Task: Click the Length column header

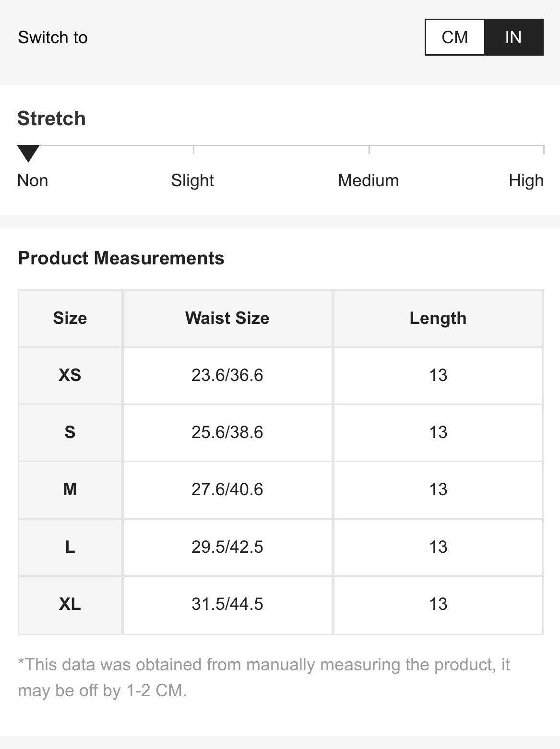Action: [x=438, y=318]
